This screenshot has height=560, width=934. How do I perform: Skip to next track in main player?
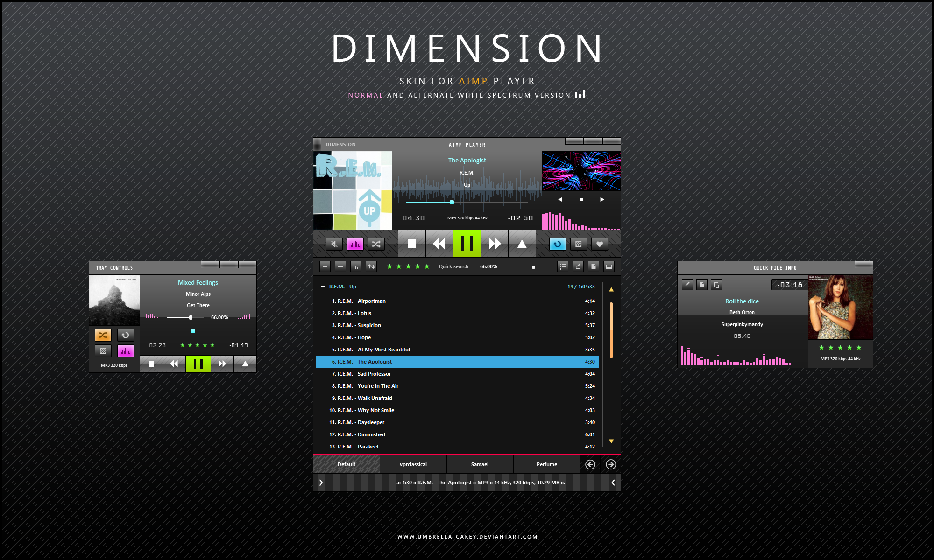(495, 244)
